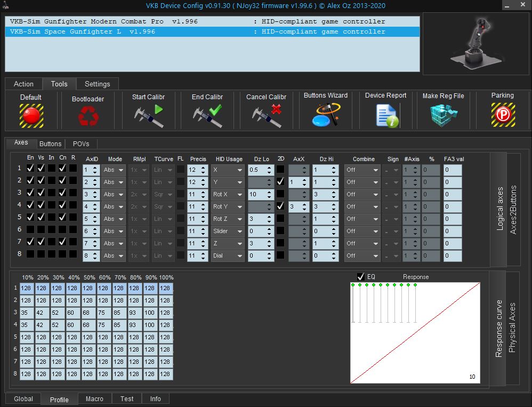Screen dimensions: 532x407
Task: Enable axis 6 in the En column
Action: (x=31, y=229)
